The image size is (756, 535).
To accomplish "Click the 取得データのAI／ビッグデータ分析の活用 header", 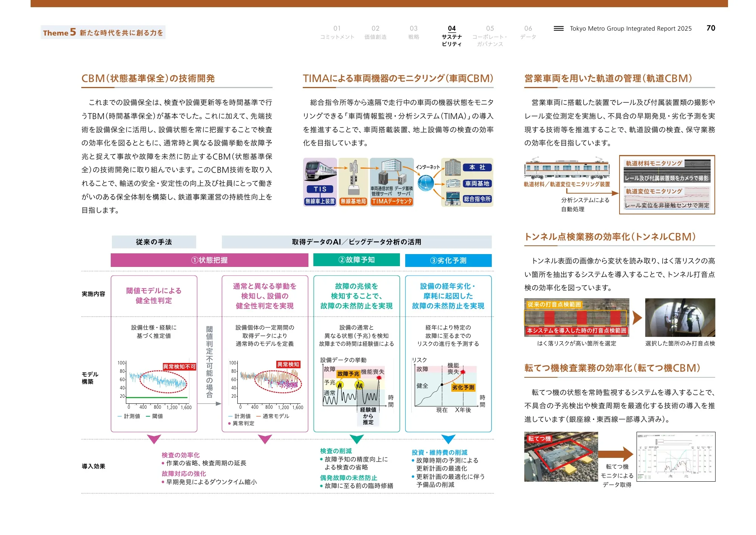I will click(356, 242).
